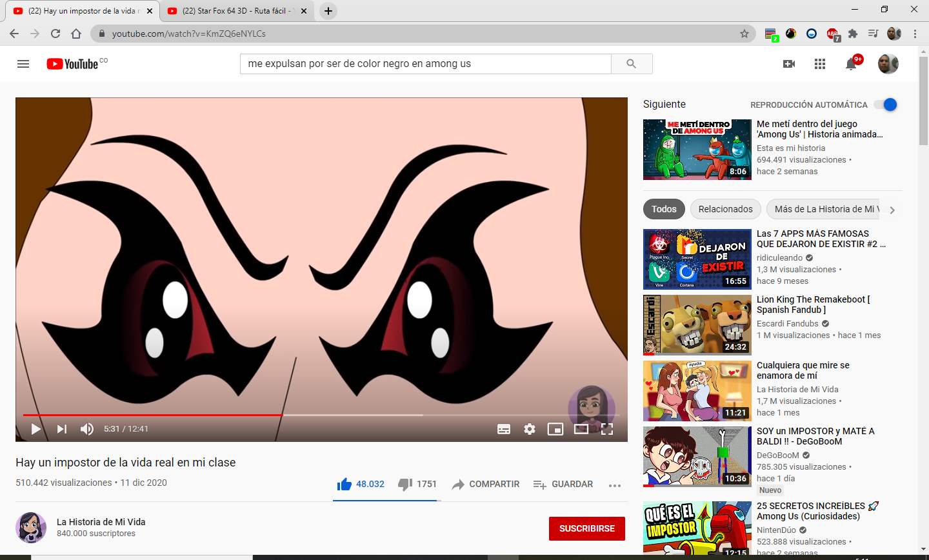Open player settings gear
The height and width of the screenshot is (560, 929).
530,429
